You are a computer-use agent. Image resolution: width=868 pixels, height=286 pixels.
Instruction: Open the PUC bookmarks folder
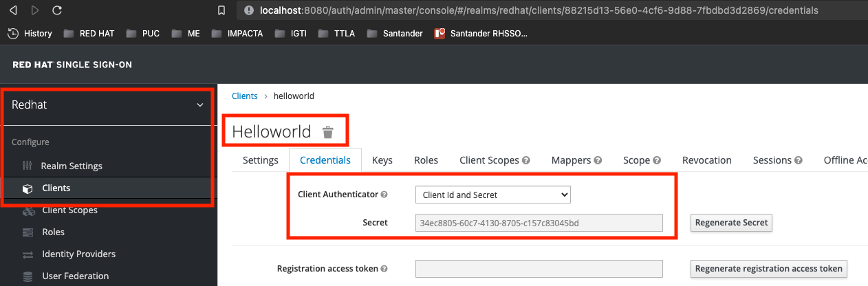(x=143, y=33)
